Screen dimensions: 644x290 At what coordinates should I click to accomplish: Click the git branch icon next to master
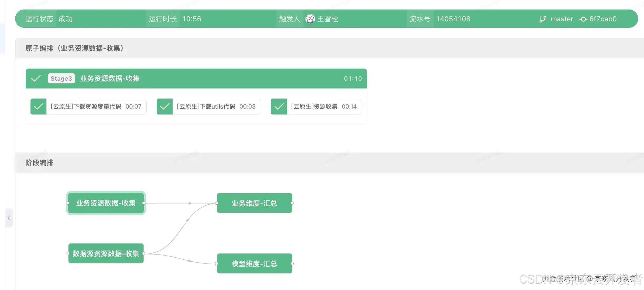click(x=543, y=19)
